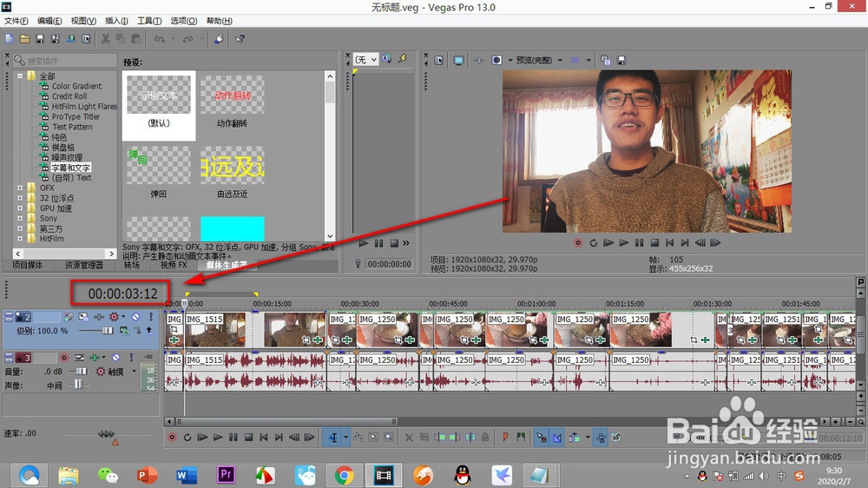This screenshot has width=868, height=488.
Task: Open the 工具(T) menu
Action: coord(149,21)
